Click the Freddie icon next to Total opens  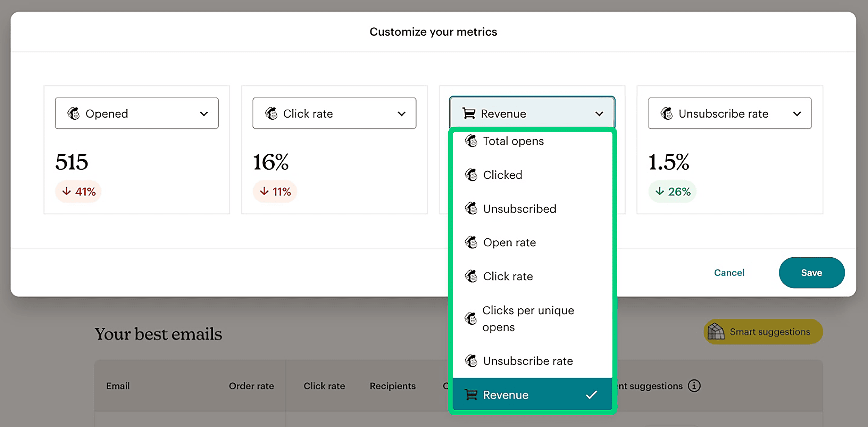(x=471, y=141)
